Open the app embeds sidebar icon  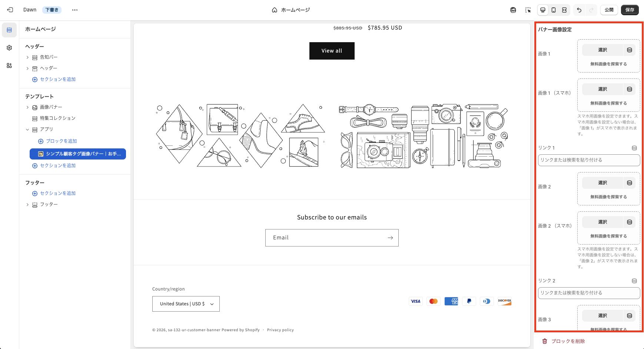click(9, 66)
